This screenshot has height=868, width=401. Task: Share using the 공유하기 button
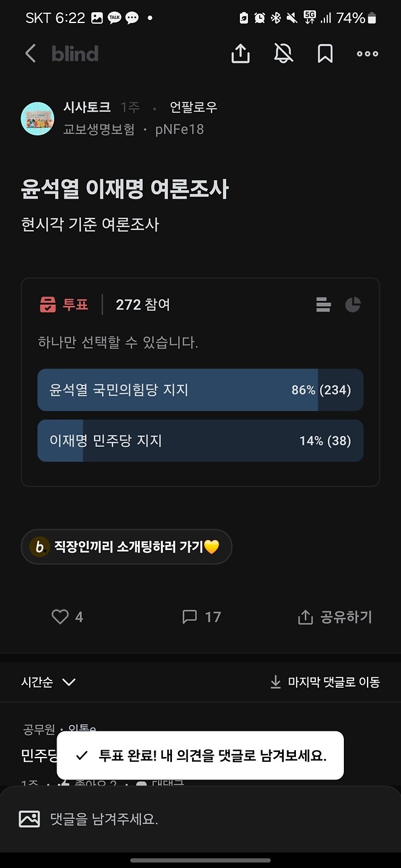[333, 617]
